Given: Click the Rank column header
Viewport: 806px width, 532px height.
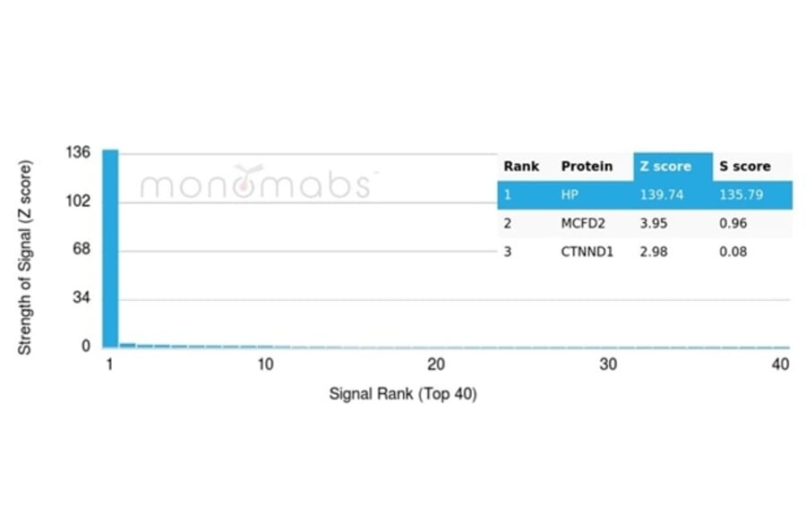Looking at the screenshot, I should point(521,167).
